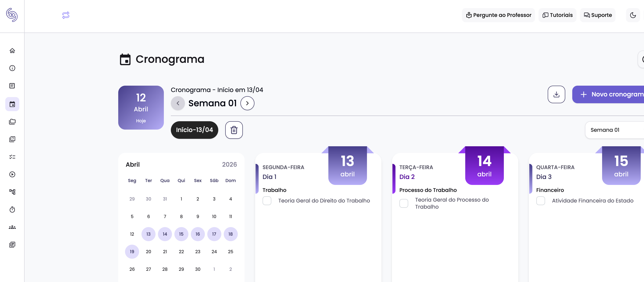
Task: Open the videos play icon in sidebar
Action: click(12, 174)
